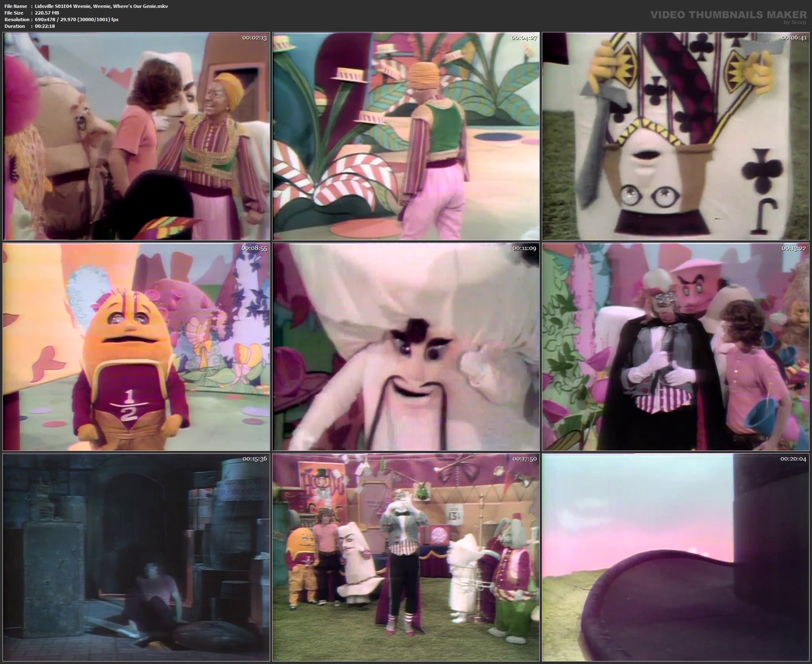Image resolution: width=812 pixels, height=664 pixels.
Task: Click the thumbnail at 00:02:13
Action: click(136, 136)
